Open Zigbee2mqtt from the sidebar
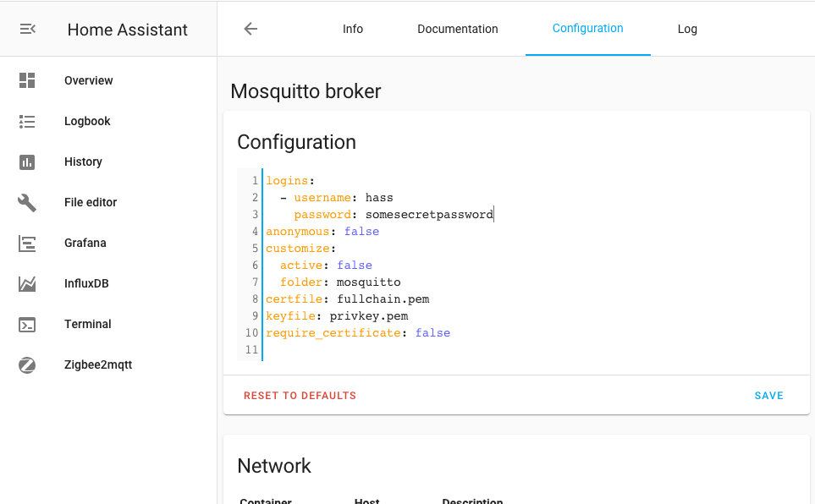Screen dimensions: 815x504 point(108,364)
